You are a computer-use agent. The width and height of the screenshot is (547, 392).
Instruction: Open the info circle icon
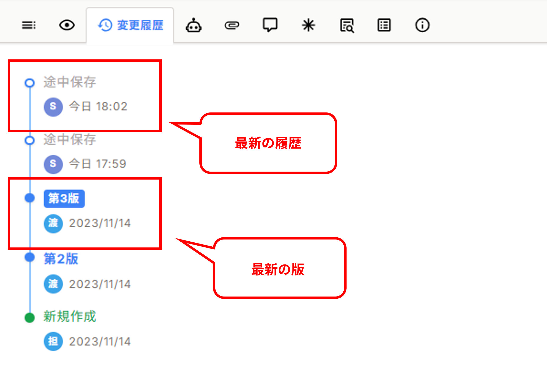click(x=422, y=25)
